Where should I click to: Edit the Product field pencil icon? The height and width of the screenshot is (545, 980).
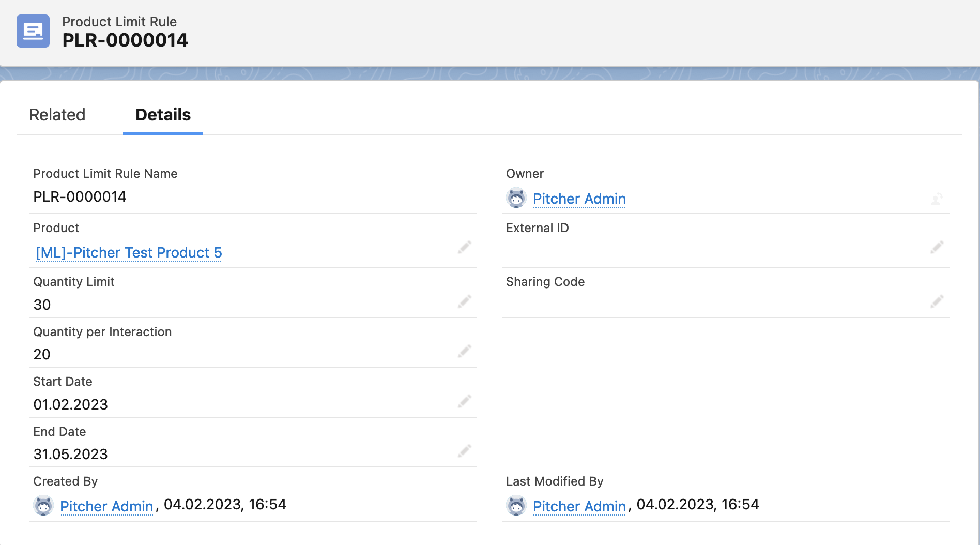pyautogui.click(x=464, y=248)
